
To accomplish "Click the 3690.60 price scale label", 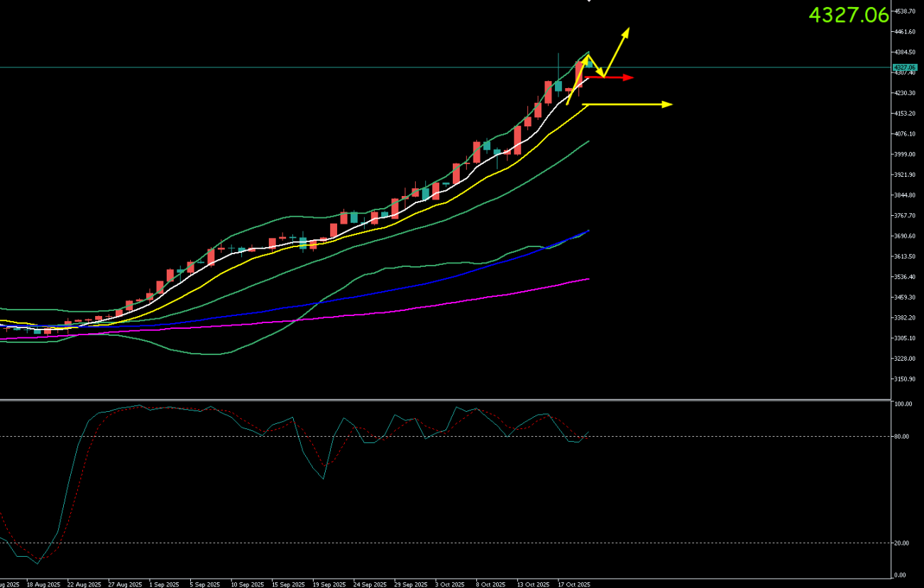I will click(905, 236).
